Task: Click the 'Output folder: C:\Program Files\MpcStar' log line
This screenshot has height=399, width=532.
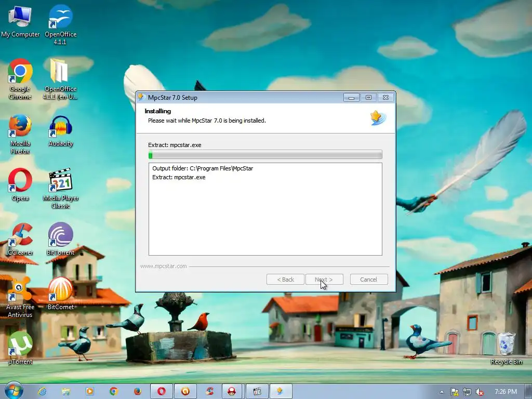Action: click(x=203, y=168)
